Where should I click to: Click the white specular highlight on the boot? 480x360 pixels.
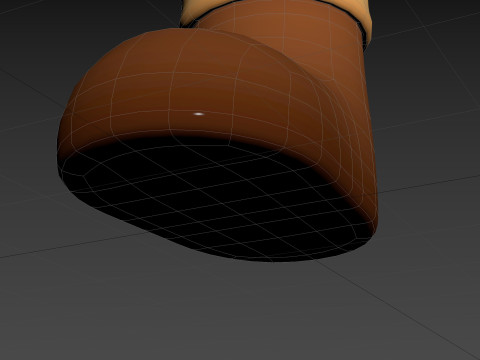(x=199, y=114)
